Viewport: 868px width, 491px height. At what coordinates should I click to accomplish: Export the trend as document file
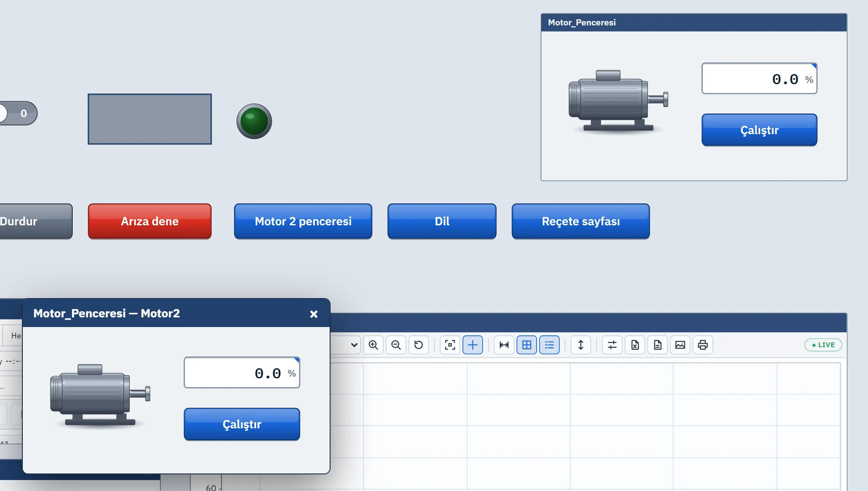click(658, 345)
